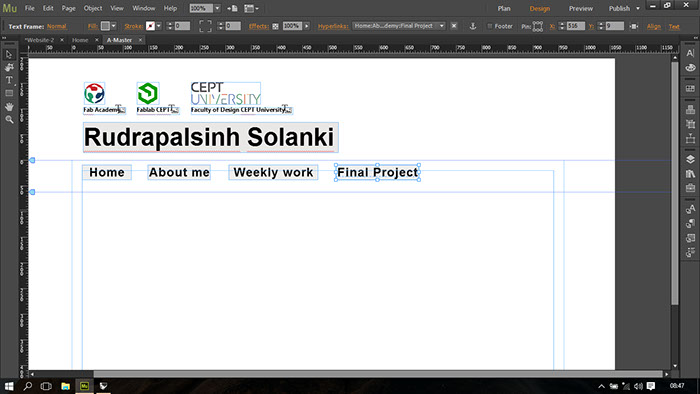Open the Graphic Styles panel icon

pyautogui.click(x=690, y=238)
